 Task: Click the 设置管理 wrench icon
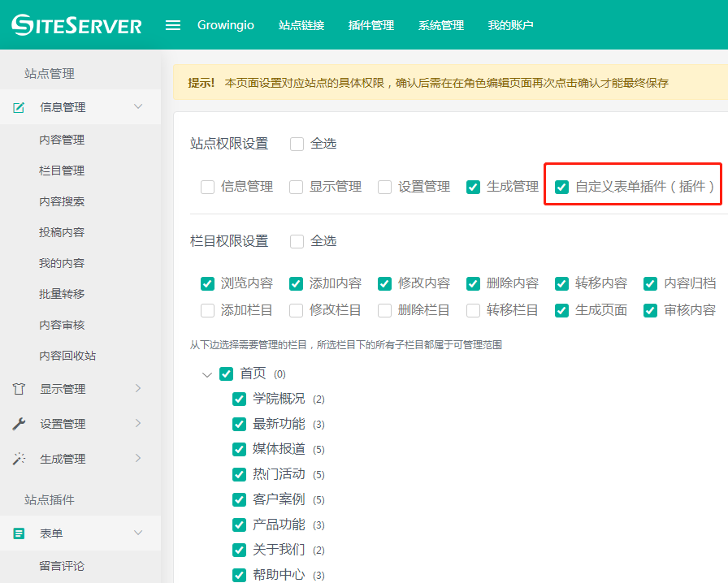point(19,423)
